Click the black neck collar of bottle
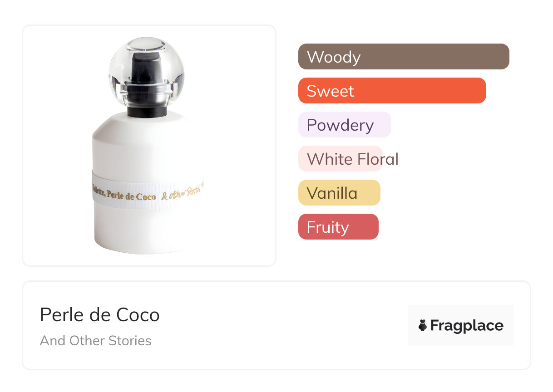Screen dimensions: 553x392 coord(146,110)
